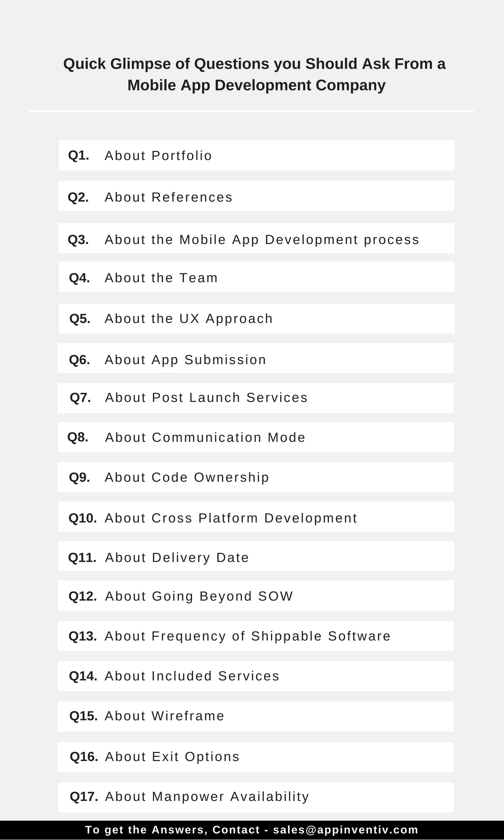Click the sales@appinventiv.com email address
Image resolution: width=504 pixels, height=840 pixels.
pos(346,830)
